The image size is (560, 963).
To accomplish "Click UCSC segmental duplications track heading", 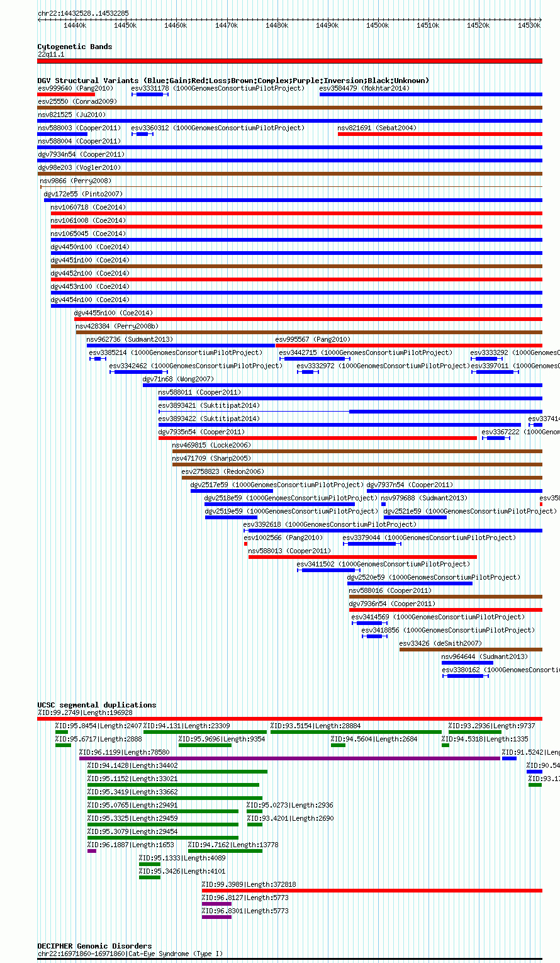I will point(97,705).
